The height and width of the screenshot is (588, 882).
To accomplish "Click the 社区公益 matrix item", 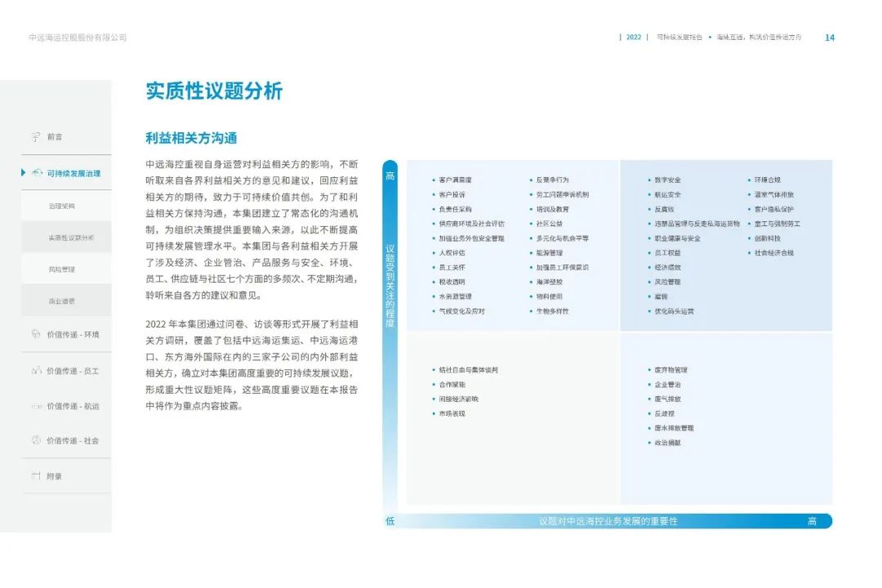I will (549, 224).
